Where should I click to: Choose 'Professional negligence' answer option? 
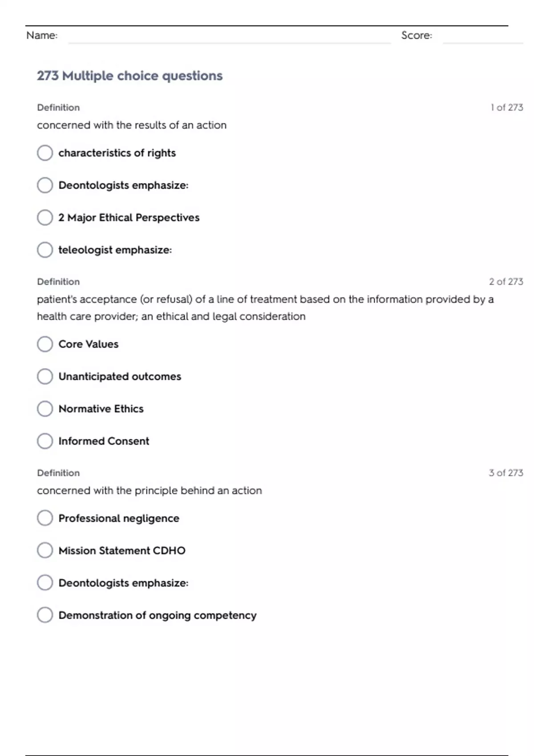point(45,518)
